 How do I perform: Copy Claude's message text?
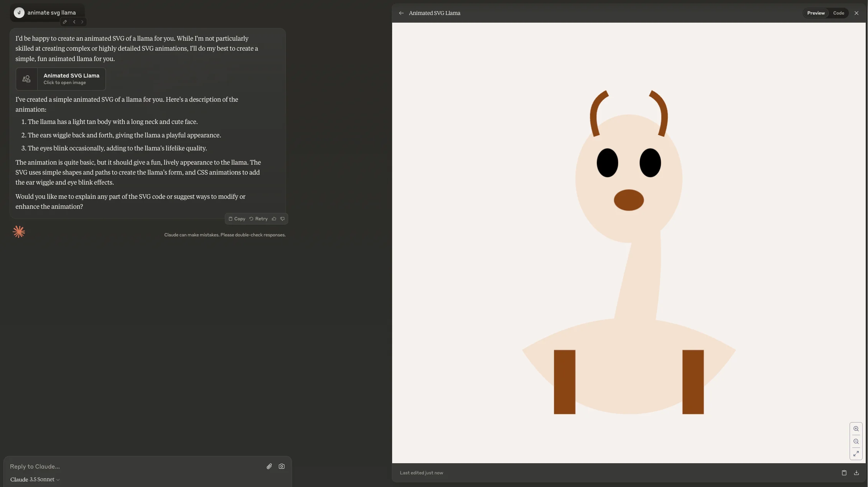coord(237,218)
